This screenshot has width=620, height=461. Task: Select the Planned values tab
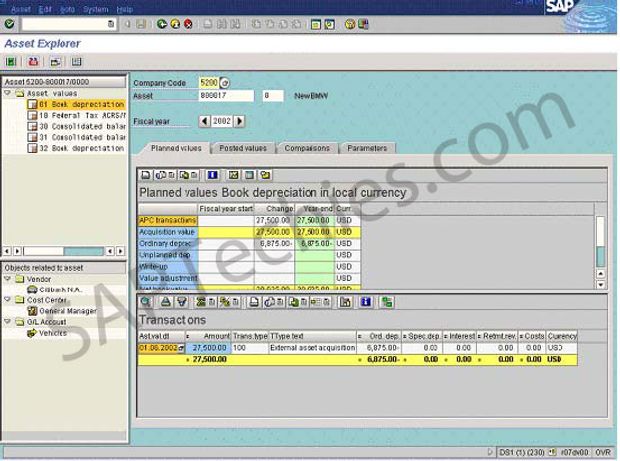coord(176,148)
